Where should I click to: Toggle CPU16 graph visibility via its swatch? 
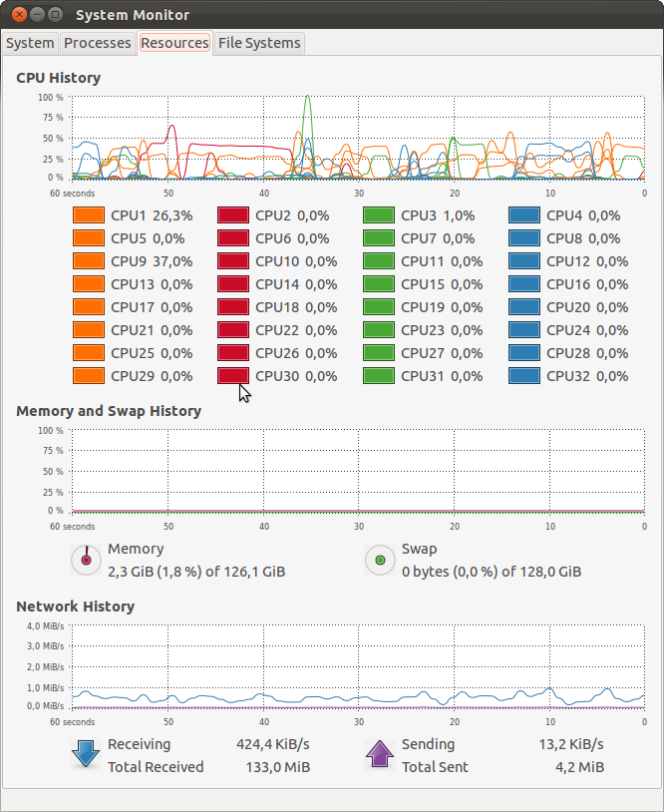522,284
